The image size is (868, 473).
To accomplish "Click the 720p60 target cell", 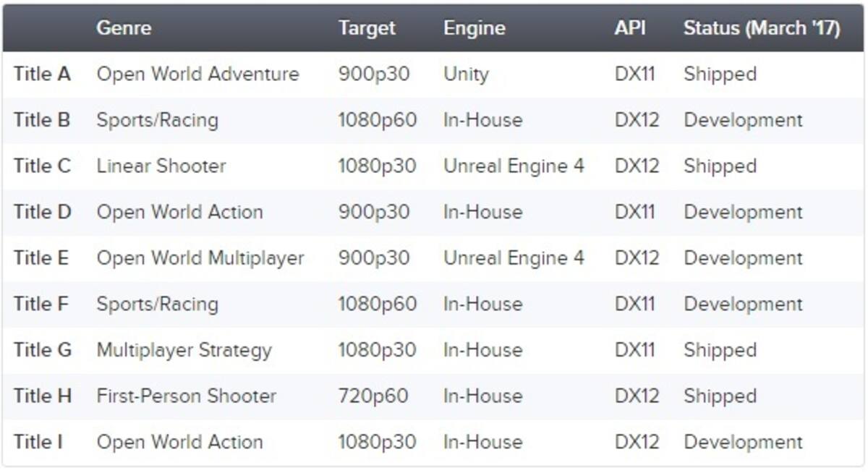I will tap(373, 396).
